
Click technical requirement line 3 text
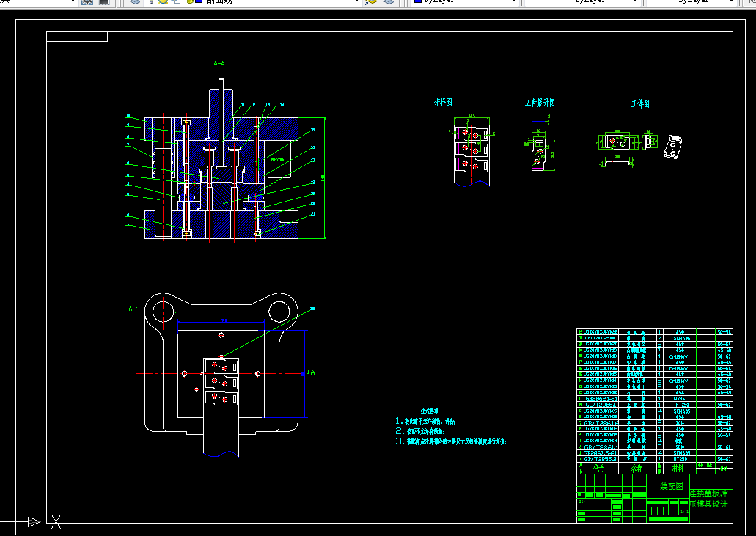[x=451, y=441]
